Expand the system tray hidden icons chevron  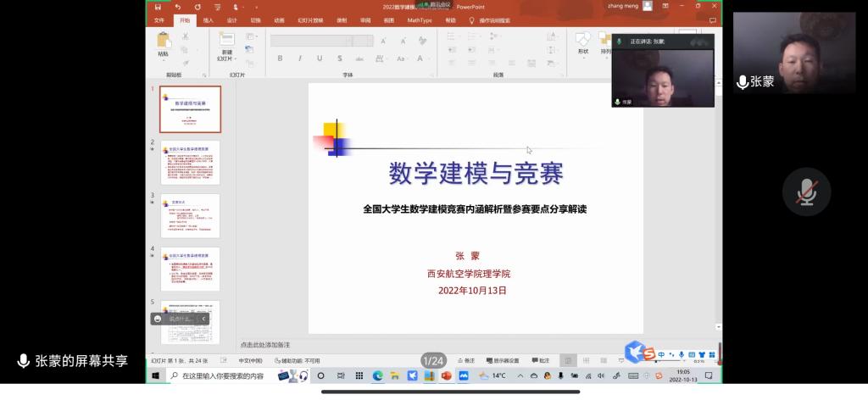click(x=520, y=375)
